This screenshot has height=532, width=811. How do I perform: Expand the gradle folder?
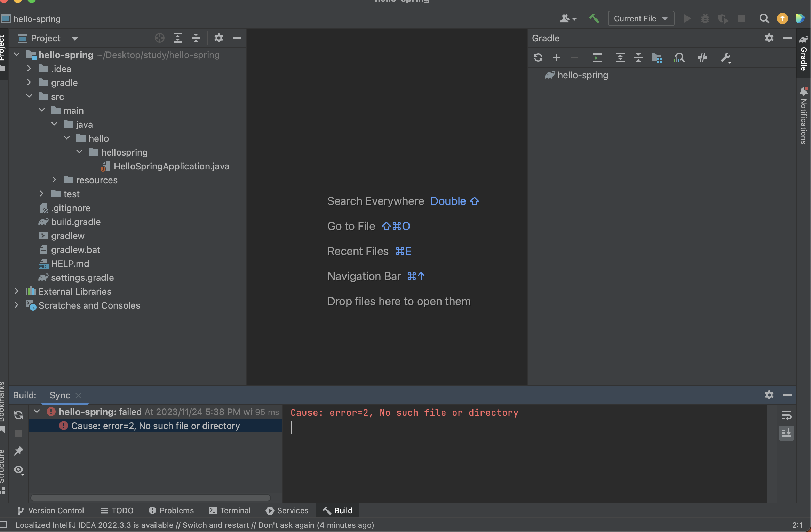pyautogui.click(x=29, y=82)
